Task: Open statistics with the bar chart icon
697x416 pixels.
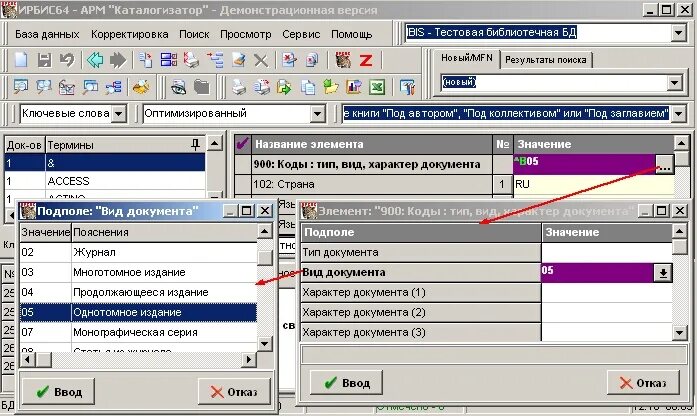Action: tap(354, 87)
